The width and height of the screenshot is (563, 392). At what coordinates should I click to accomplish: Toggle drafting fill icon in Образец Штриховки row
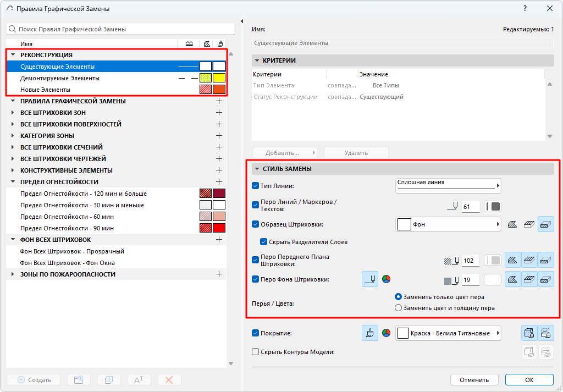(512, 224)
